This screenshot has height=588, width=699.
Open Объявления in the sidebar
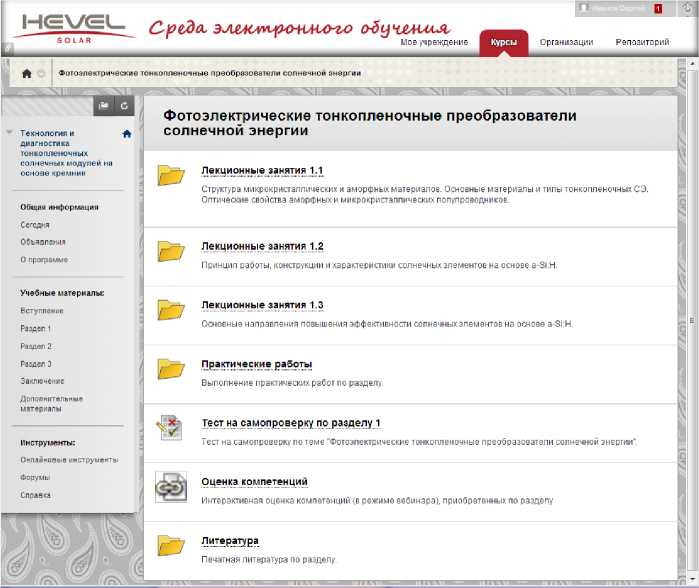(43, 242)
